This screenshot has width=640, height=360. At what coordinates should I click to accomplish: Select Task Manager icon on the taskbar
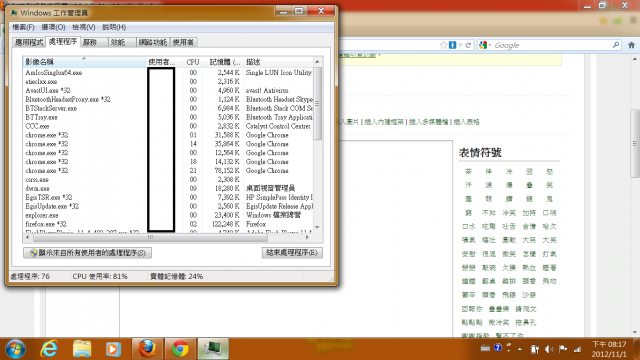213,349
